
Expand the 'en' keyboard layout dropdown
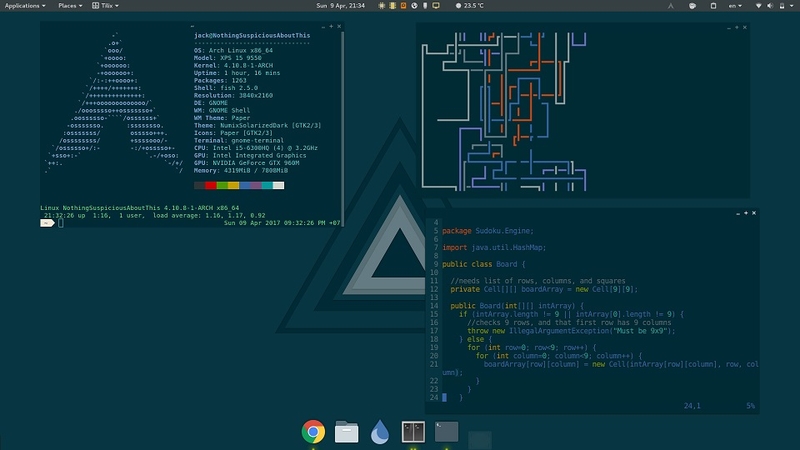[x=736, y=6]
